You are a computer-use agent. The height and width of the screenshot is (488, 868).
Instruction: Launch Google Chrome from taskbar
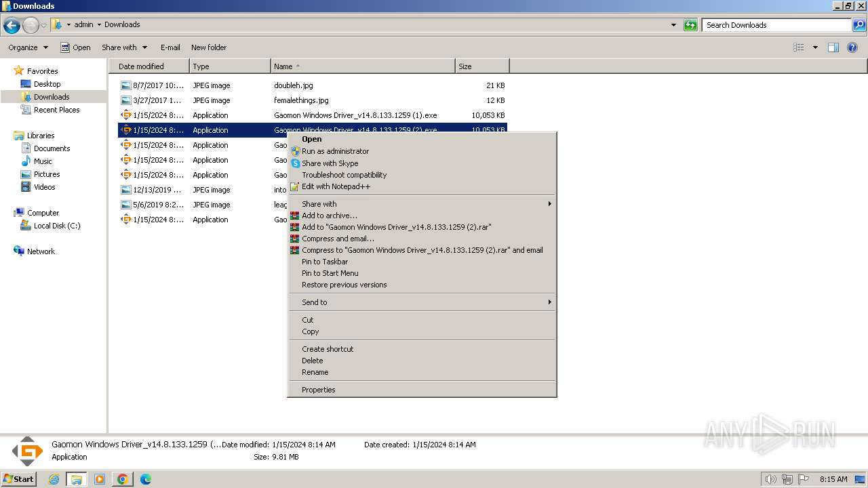(x=123, y=479)
